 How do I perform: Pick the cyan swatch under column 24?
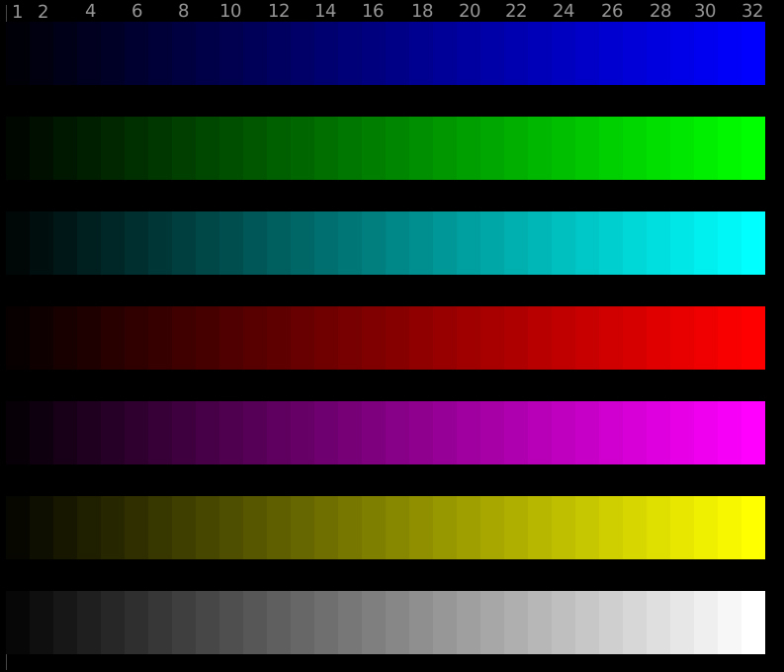coord(564,243)
